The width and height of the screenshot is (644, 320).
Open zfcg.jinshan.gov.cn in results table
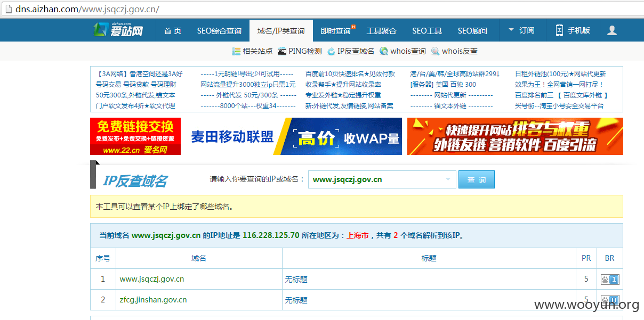point(154,300)
